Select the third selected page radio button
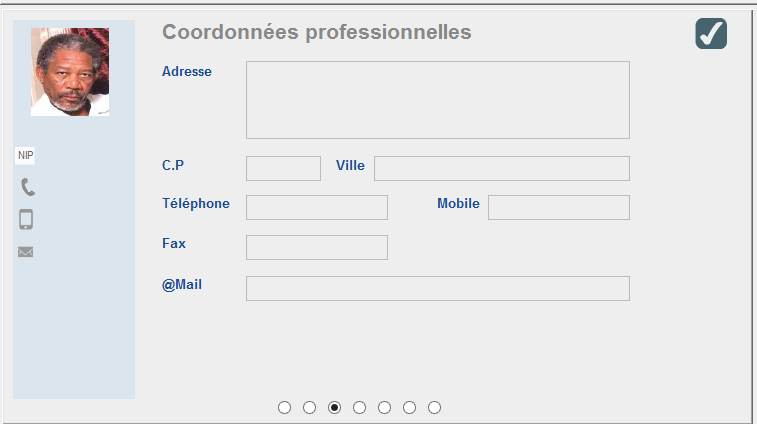Viewport: 757px width, 424px height. tap(335, 408)
